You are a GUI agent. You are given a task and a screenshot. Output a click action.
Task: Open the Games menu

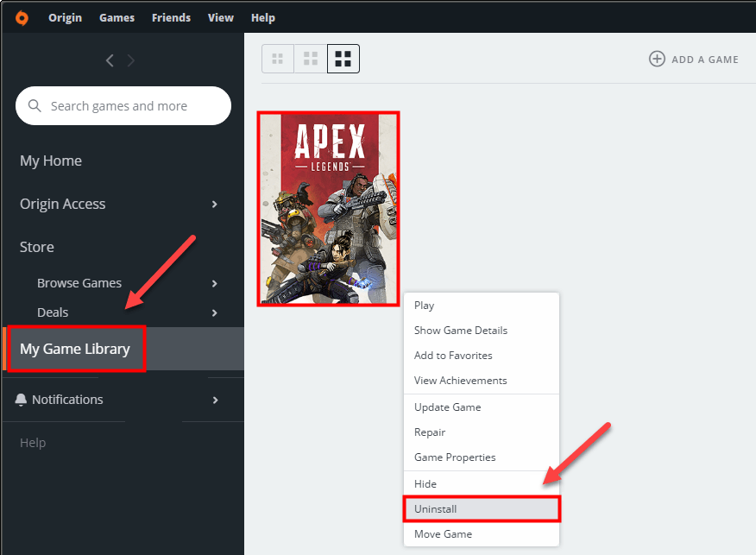click(117, 18)
